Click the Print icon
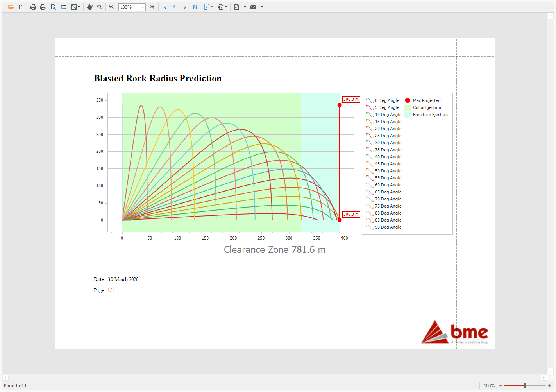The width and height of the screenshot is (556, 392). (33, 7)
